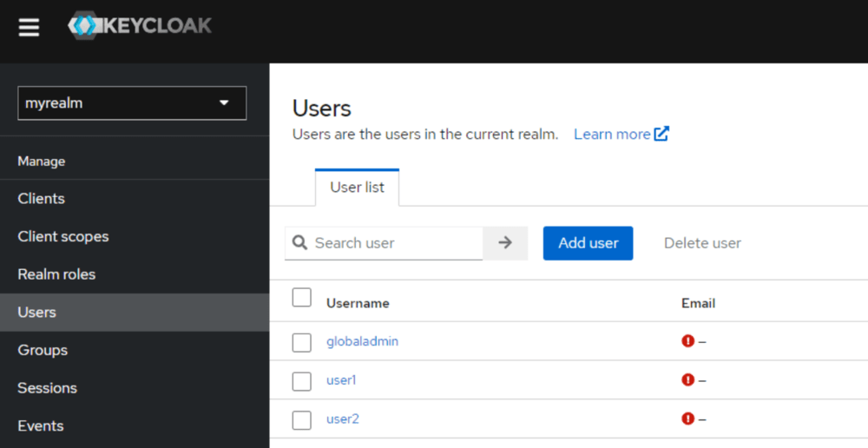
Task: Check the globaladmin row checkbox
Action: coord(301,342)
